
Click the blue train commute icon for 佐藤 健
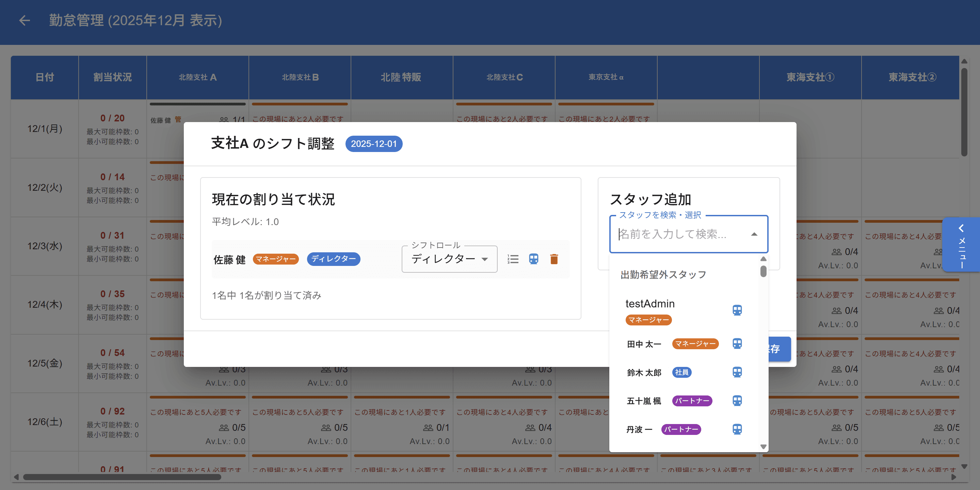tap(533, 259)
